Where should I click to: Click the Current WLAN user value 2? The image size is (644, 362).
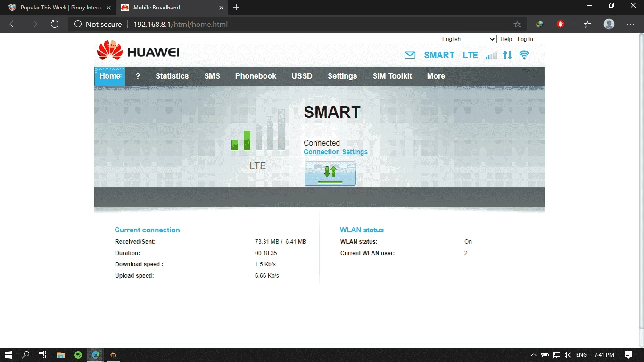[x=466, y=253]
